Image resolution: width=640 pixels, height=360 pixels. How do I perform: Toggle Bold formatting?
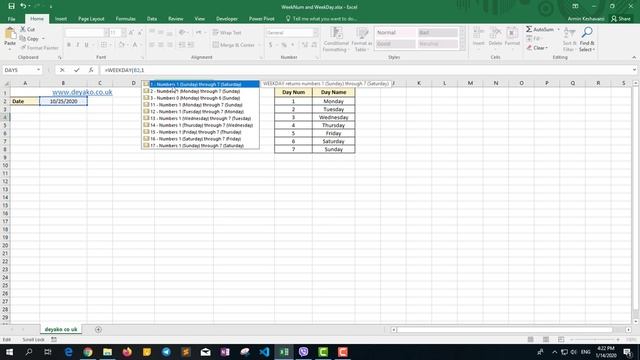pyautogui.click(x=69, y=45)
